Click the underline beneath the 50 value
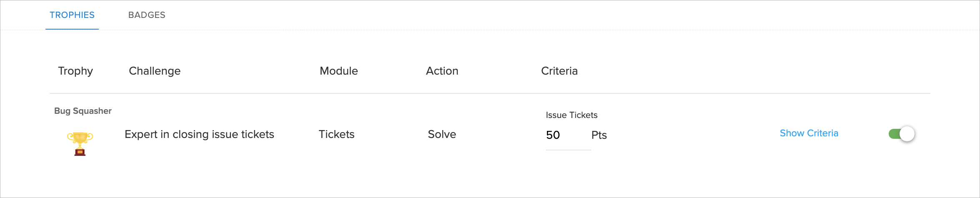The image size is (980, 198). coord(568,150)
